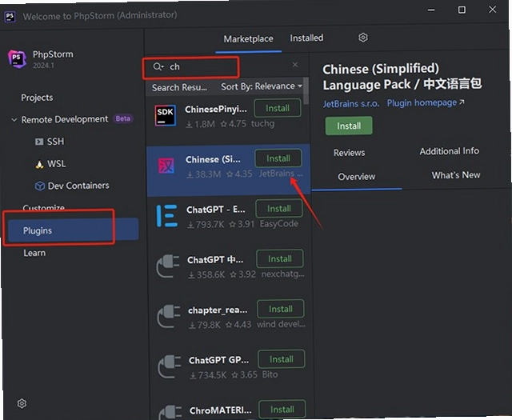Open the Reviews tab
This screenshot has height=420, width=512.
coord(349,153)
